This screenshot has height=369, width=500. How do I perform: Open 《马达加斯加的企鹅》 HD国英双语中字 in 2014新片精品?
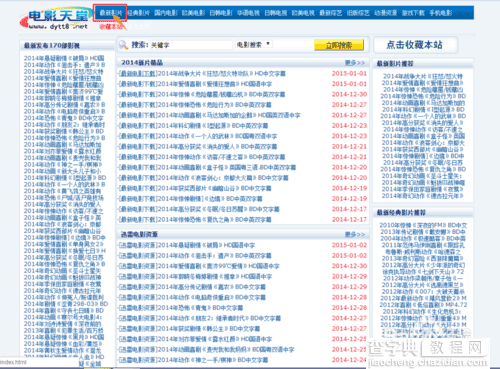(229, 115)
